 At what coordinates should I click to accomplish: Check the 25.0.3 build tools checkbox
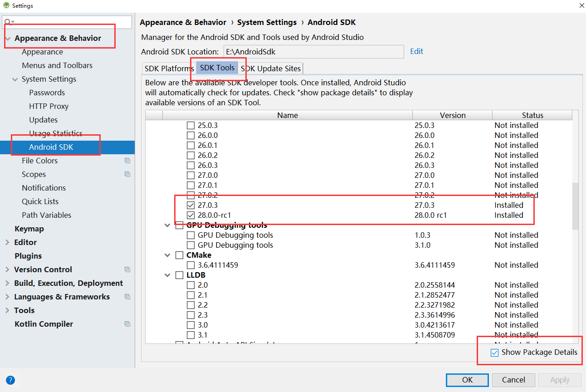pos(191,125)
